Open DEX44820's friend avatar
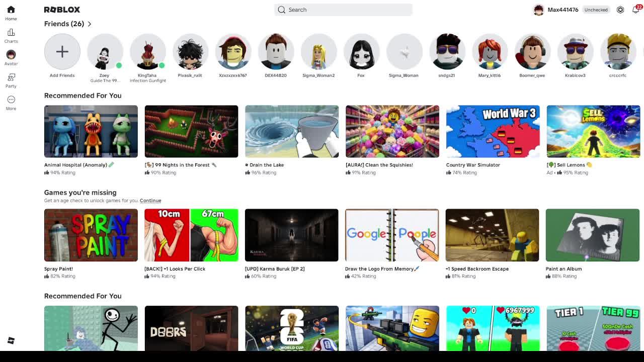 (276, 52)
